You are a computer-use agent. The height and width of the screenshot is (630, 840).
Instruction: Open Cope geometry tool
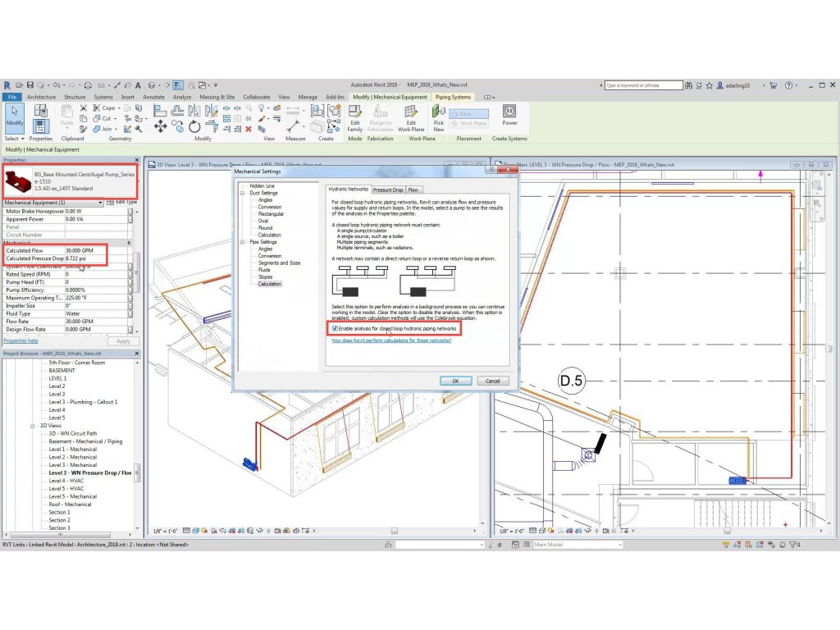click(x=104, y=108)
